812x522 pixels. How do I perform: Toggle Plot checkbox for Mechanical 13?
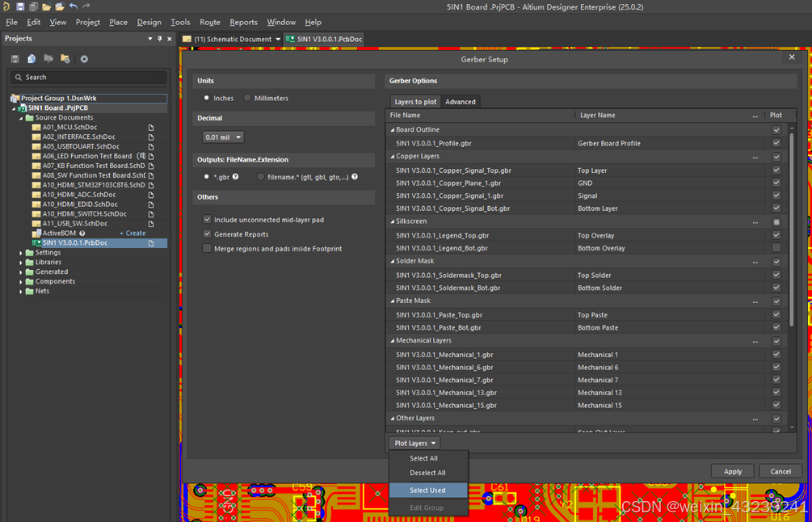click(776, 393)
